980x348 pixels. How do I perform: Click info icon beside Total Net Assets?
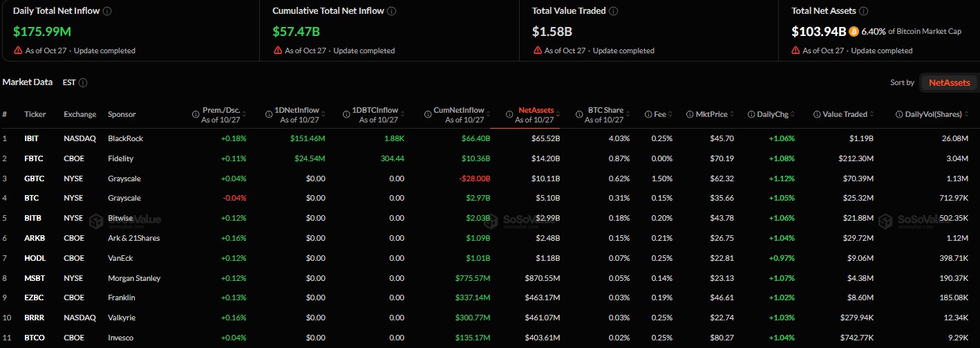(864, 11)
